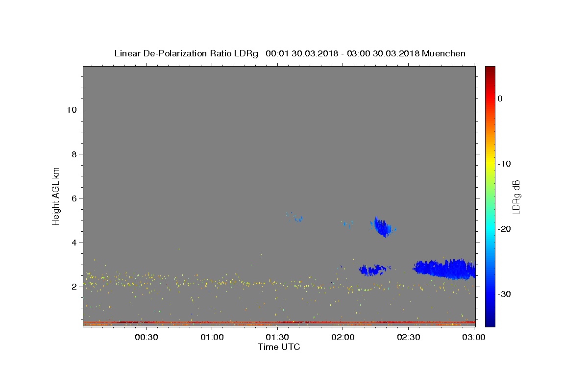Click the height tick label 4
588x392 pixels.
(x=74, y=243)
